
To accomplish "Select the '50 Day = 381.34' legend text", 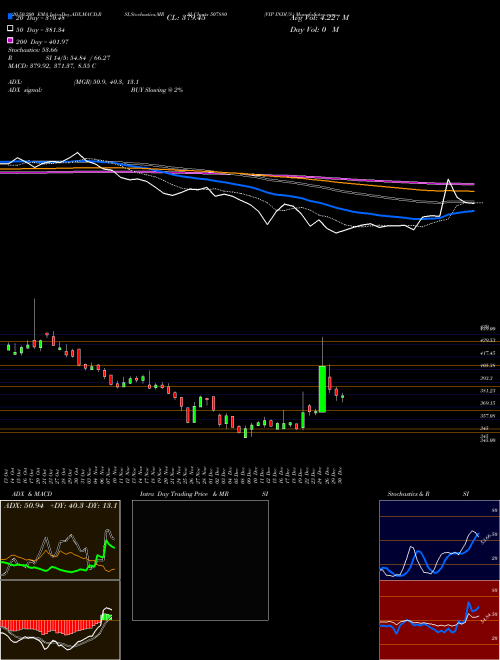I will (40, 30).
